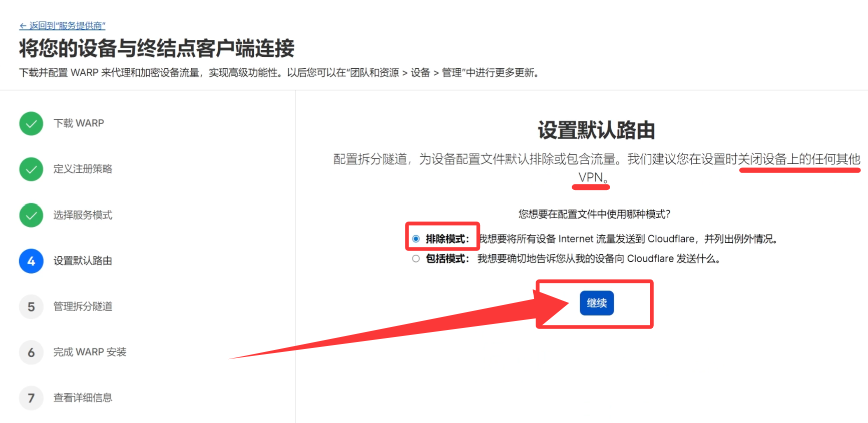The width and height of the screenshot is (868, 423).
Task: Open the 设置默认路由 step label
Action: click(x=83, y=261)
